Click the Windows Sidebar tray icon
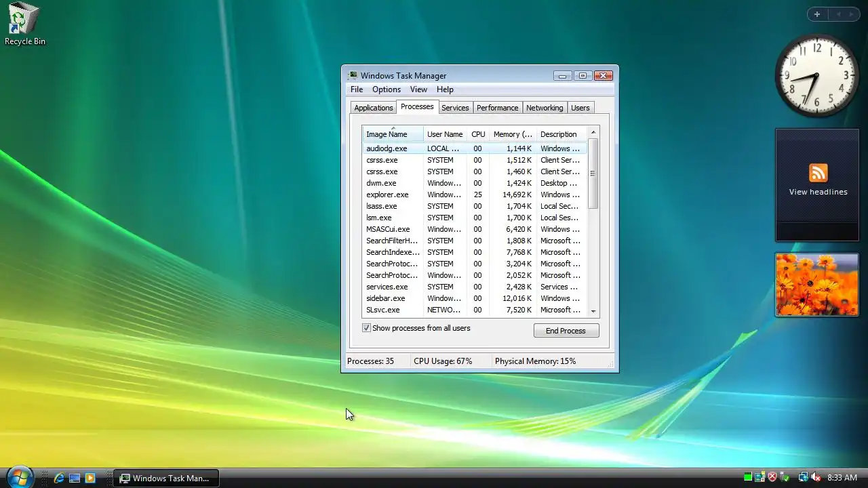This screenshot has width=868, height=488. click(760, 477)
